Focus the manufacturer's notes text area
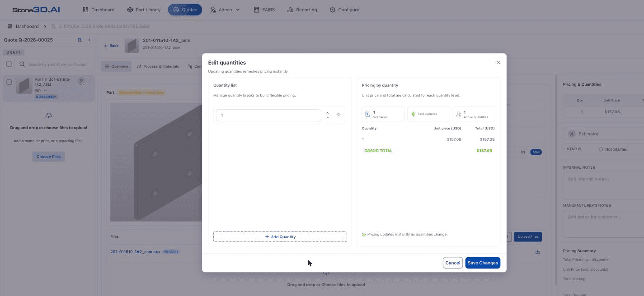Image resolution: width=644 pixels, height=296 pixels. click(603, 223)
